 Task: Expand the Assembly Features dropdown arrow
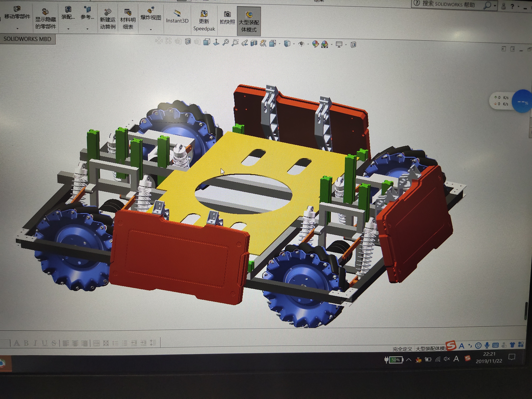(68, 29)
